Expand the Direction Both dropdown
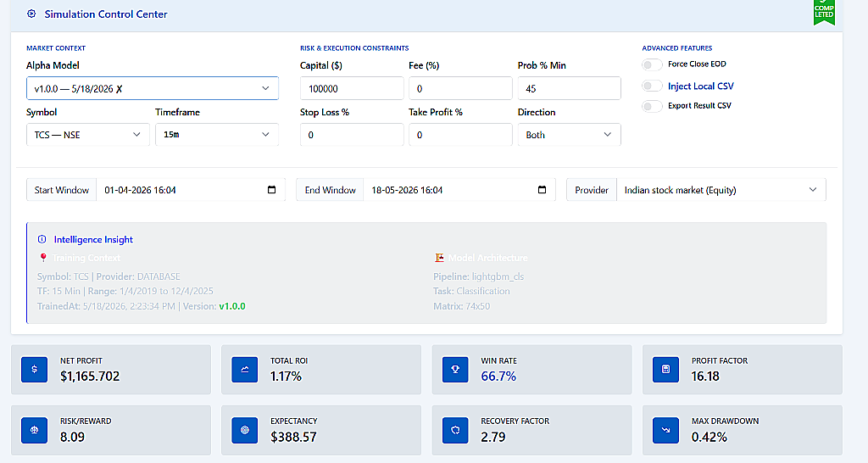Image resolution: width=868 pixels, height=463 pixels. coord(569,135)
